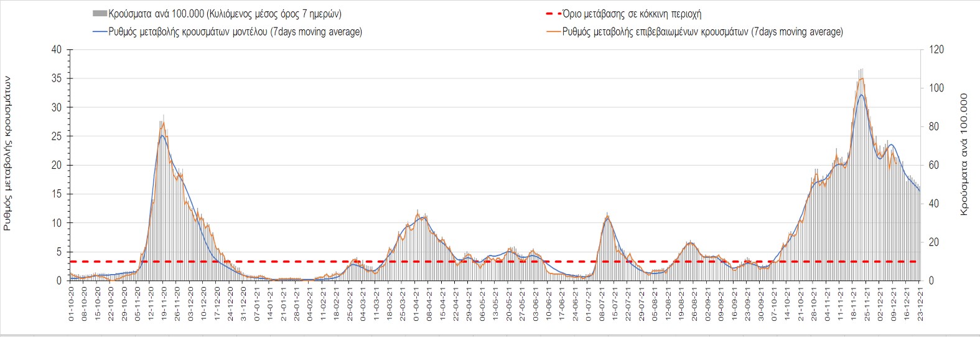Click the 25 label on left axis
The width and height of the screenshot is (980, 337).
(x=57, y=136)
